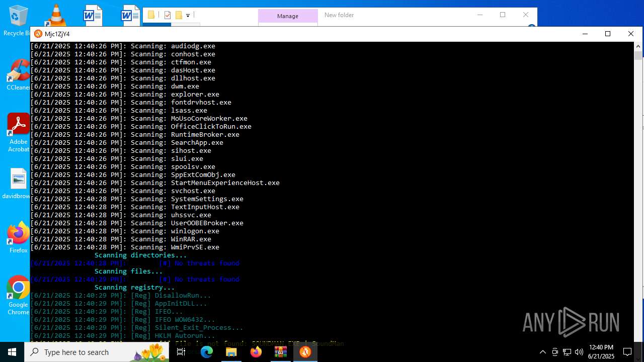
Task: Click the line 'Scanning: StartMenuExperienceHost.exe'
Action: 155,183
